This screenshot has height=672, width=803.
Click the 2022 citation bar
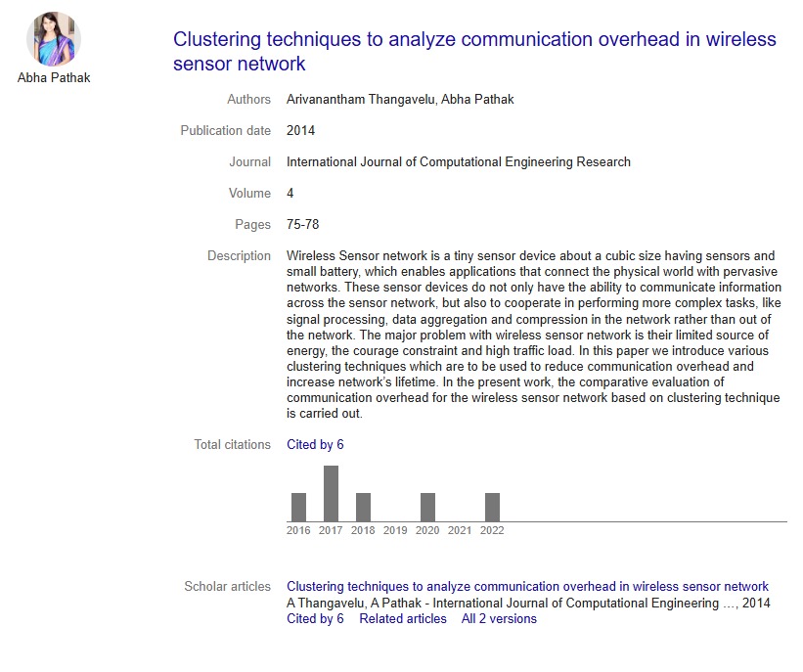coord(492,507)
